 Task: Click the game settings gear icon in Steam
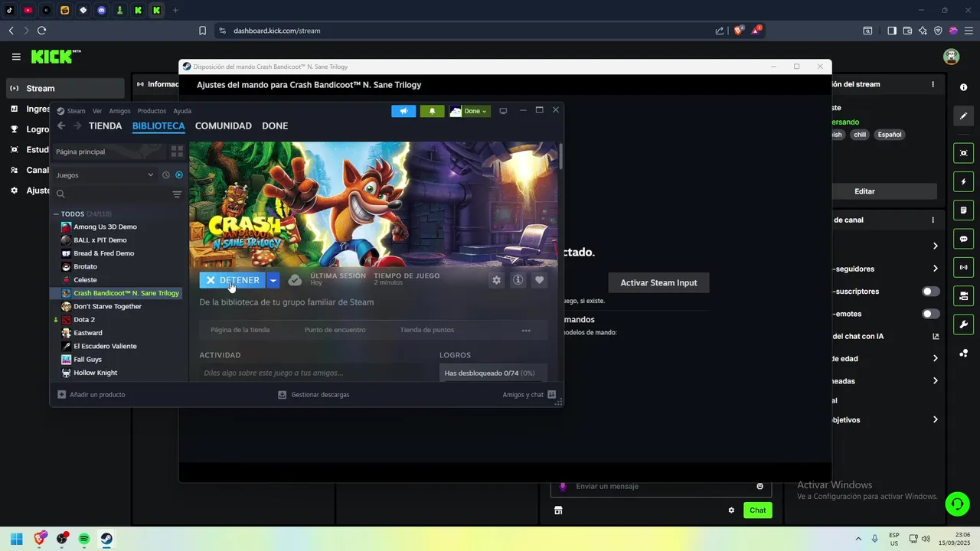click(x=496, y=280)
